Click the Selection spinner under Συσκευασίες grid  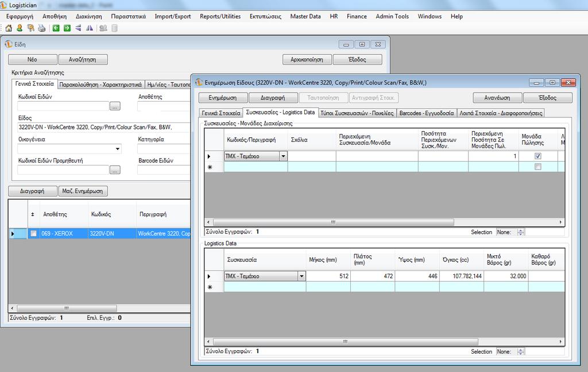tap(520, 232)
